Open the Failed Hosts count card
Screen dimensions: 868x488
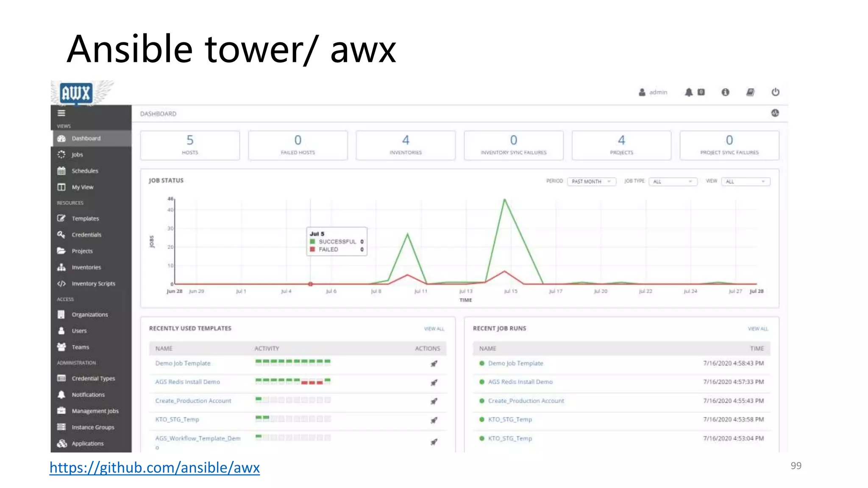[298, 145]
